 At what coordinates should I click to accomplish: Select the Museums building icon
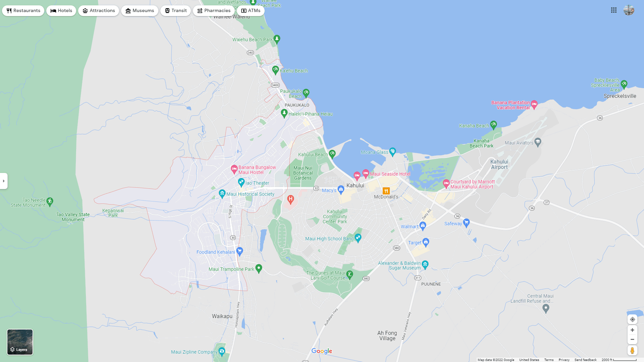click(x=140, y=10)
